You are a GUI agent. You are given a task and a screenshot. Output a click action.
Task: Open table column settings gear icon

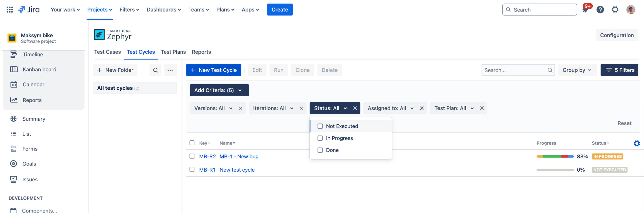point(636,143)
